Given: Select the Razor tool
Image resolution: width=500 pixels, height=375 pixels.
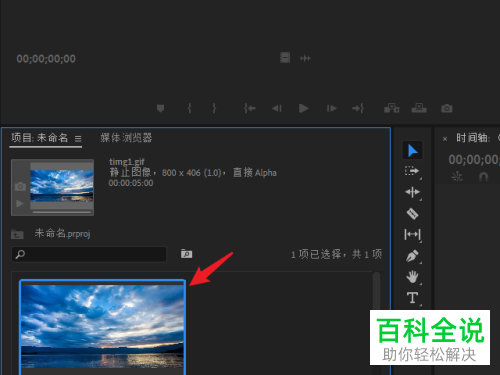Looking at the screenshot, I should coord(412,213).
